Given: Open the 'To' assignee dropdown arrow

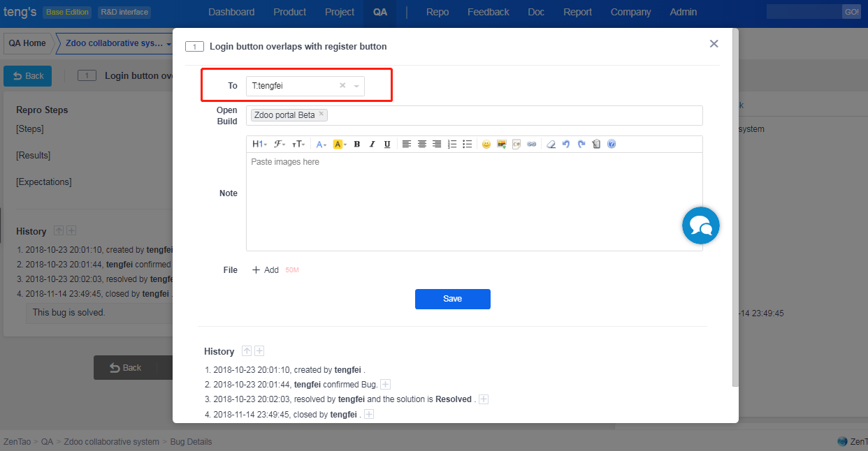Looking at the screenshot, I should (x=356, y=86).
